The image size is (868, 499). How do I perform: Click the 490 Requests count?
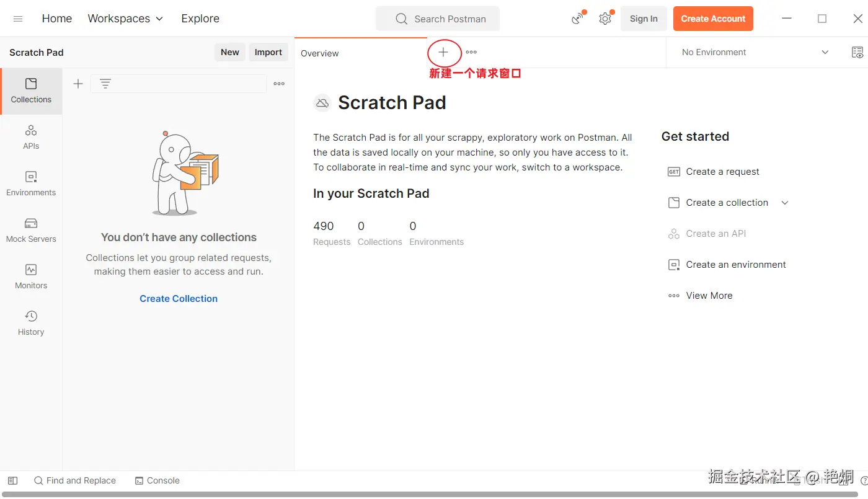click(x=332, y=233)
